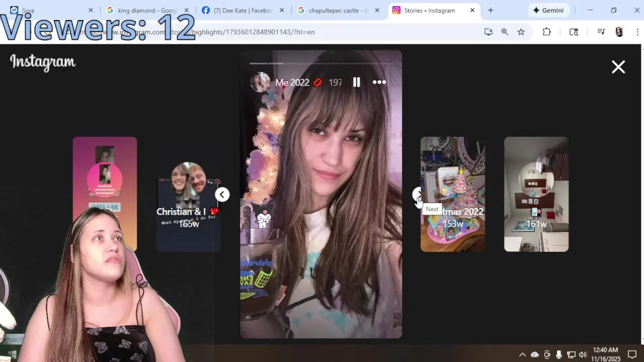
Task: Open the taskbar clock showing 12:40 AM
Action: pos(606,354)
